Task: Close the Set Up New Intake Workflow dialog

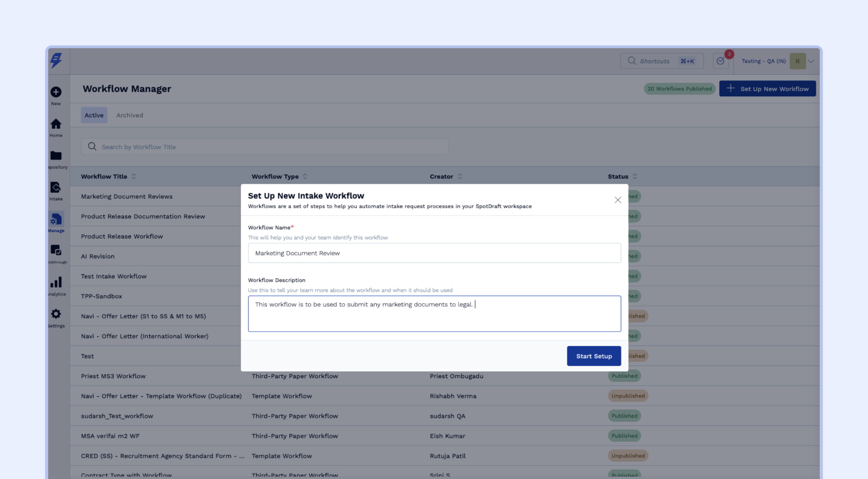Action: click(618, 200)
